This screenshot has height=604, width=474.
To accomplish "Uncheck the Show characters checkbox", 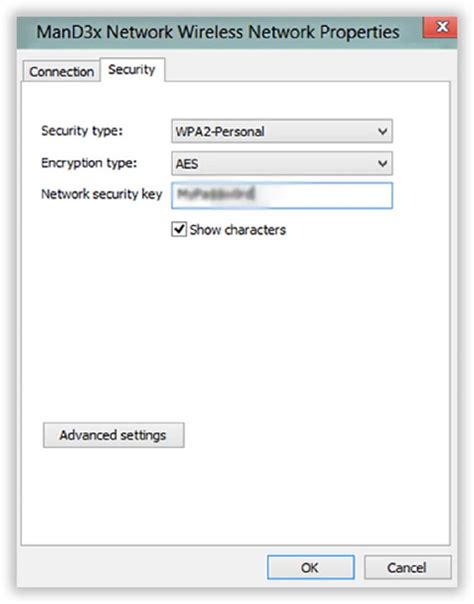I will (179, 229).
